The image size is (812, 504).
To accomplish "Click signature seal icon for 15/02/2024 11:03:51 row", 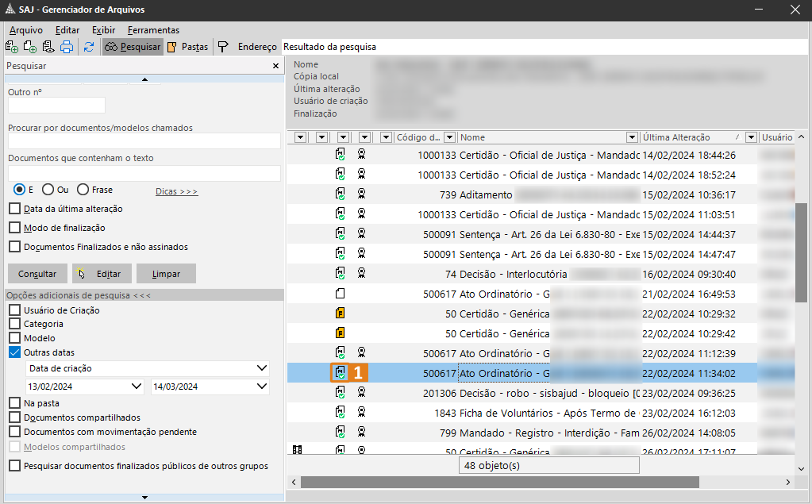I will [x=361, y=214].
